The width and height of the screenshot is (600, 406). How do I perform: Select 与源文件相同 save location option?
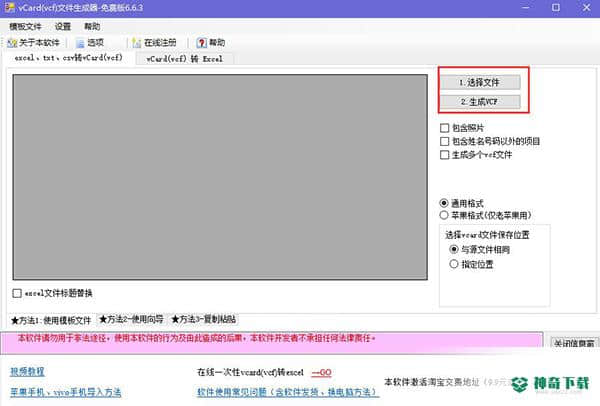454,249
